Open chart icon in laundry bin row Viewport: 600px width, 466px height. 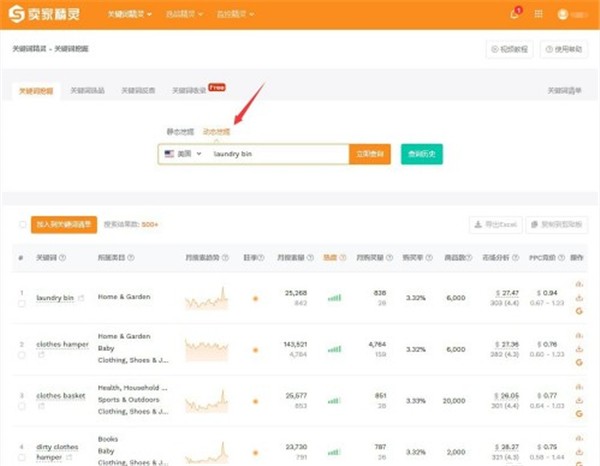579,284
